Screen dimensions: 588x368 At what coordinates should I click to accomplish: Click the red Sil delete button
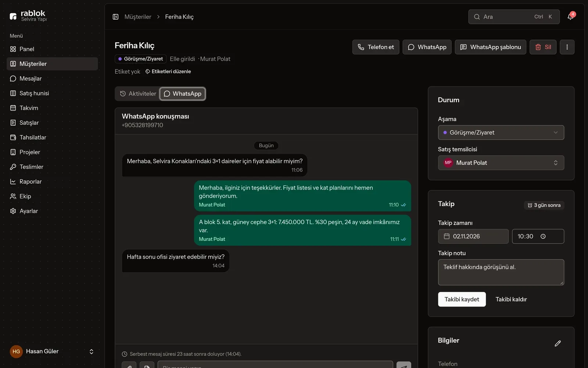click(543, 47)
